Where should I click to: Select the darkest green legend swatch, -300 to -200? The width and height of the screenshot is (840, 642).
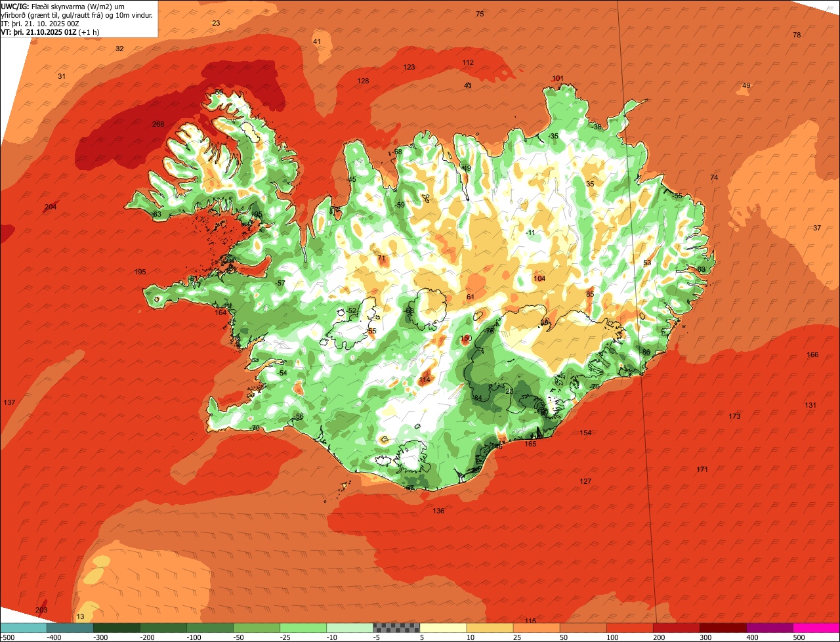[x=116, y=628]
